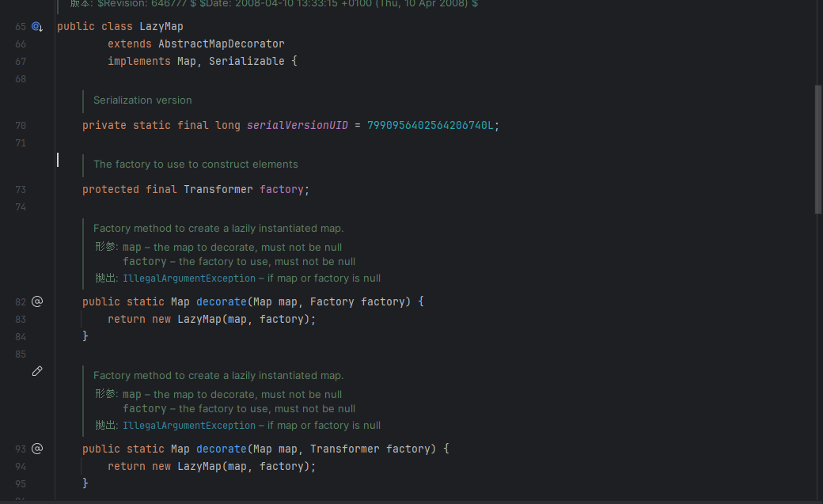Toggle rendered doc with the pencil gutter icon
This screenshot has height=504, width=823.
pyautogui.click(x=37, y=371)
